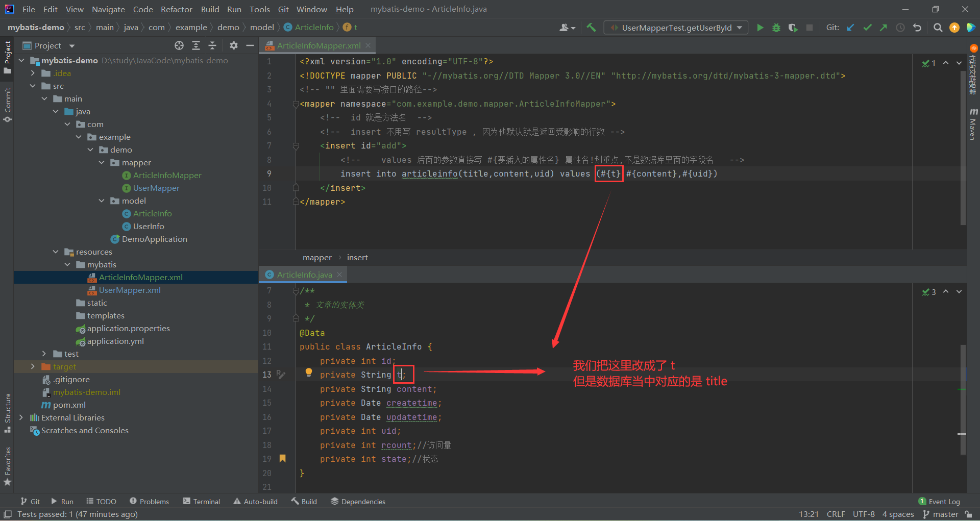
Task: Open the Dependencies tool tab
Action: [358, 502]
